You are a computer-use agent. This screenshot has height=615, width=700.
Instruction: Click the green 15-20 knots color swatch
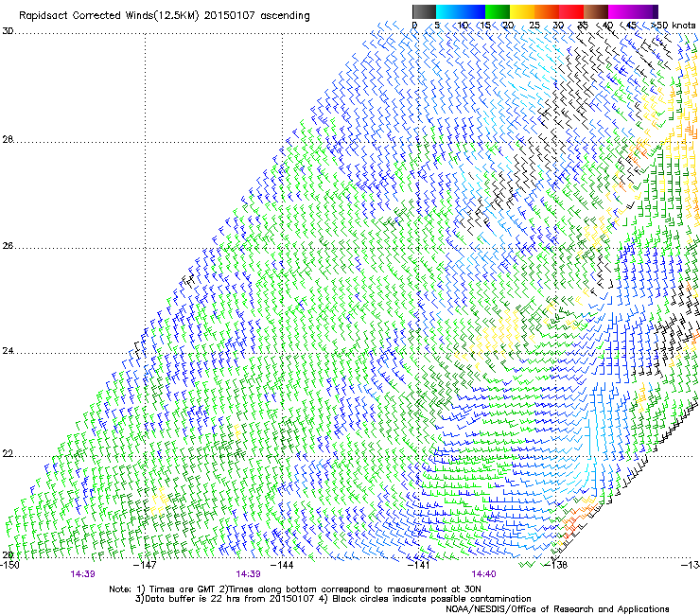pyautogui.click(x=498, y=11)
